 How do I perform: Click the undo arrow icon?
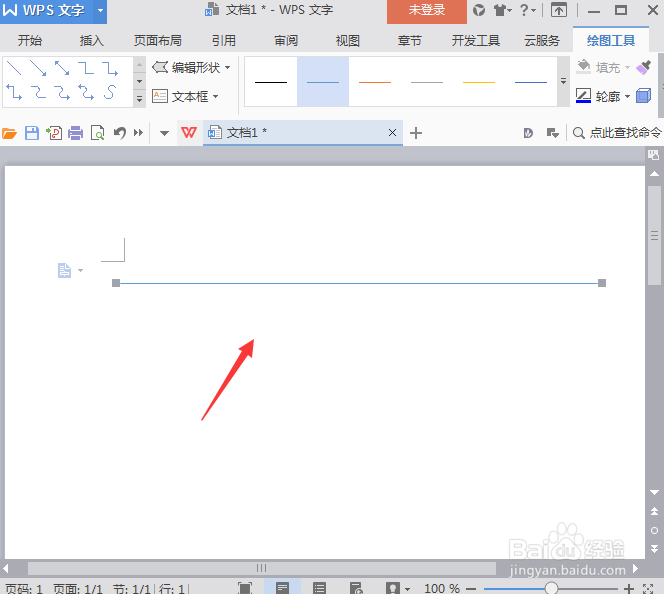coord(120,133)
